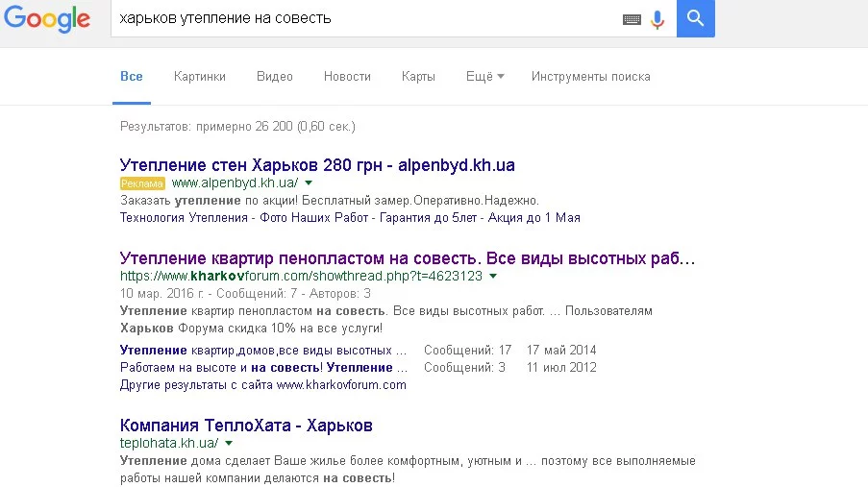The width and height of the screenshot is (868, 487).
Task: Expand arrow next to kharkovforum URL
Action: [493, 276]
